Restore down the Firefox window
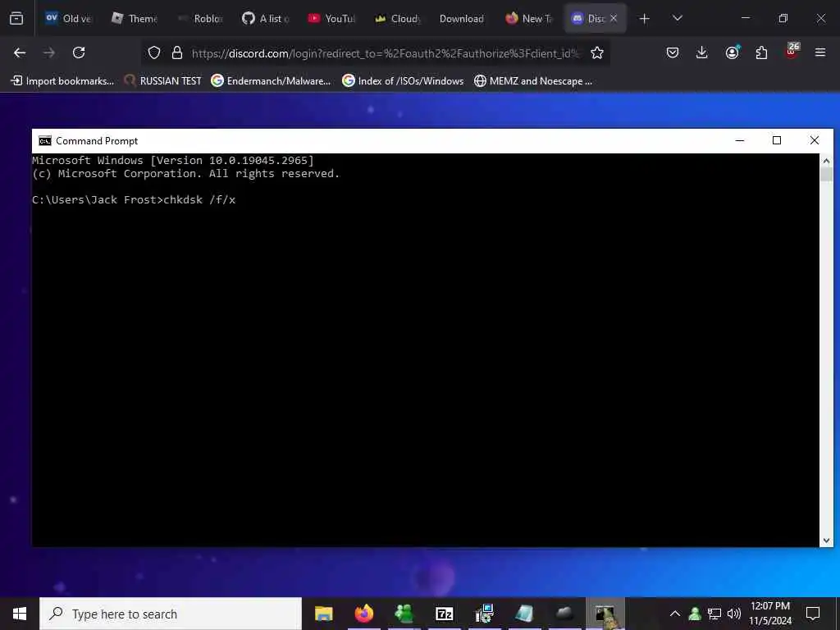Image resolution: width=840 pixels, height=630 pixels. click(783, 18)
